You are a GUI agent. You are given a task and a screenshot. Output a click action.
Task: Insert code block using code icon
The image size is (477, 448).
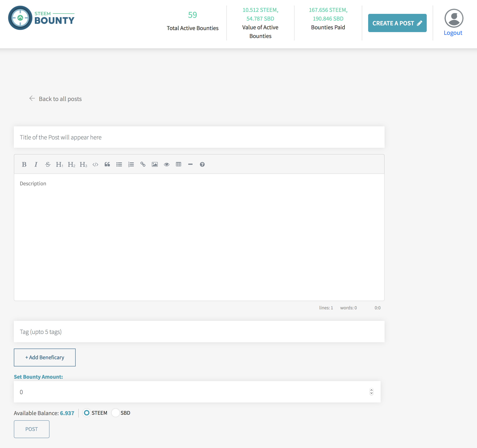(95, 164)
